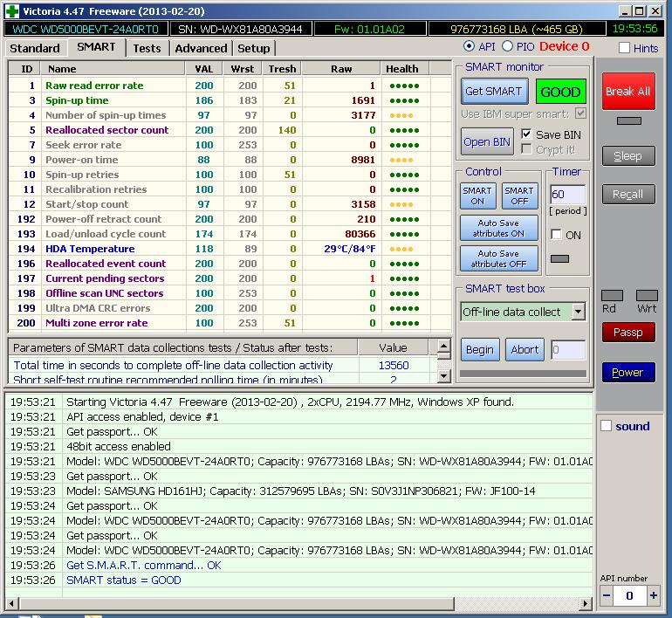Click the log left scroll arrow

pos(11,604)
